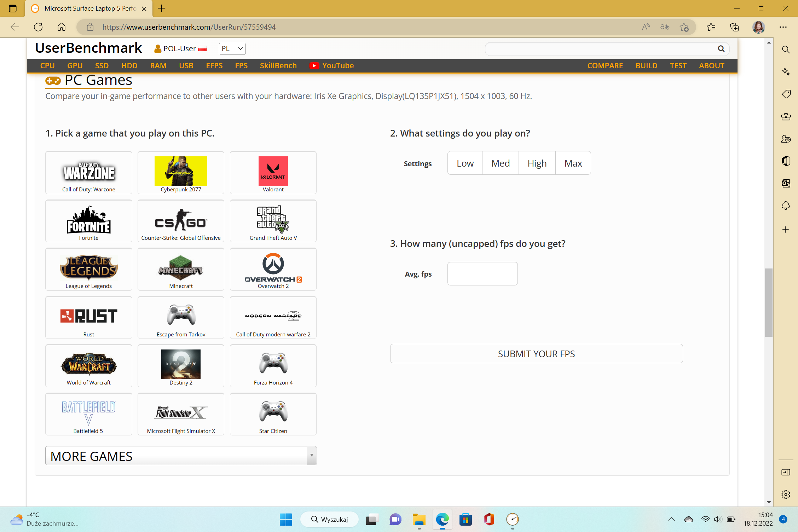
Task: Open Microsoft Store from the taskbar
Action: (x=466, y=519)
